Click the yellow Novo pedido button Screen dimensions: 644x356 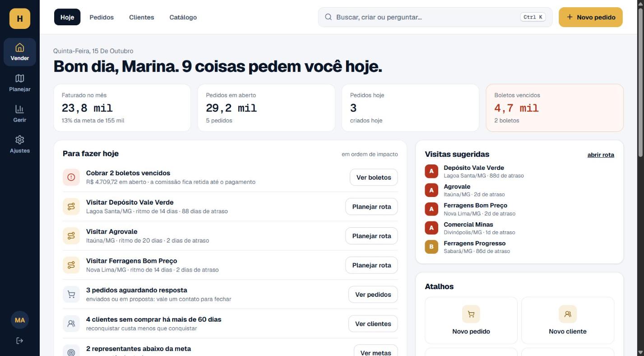tap(591, 17)
